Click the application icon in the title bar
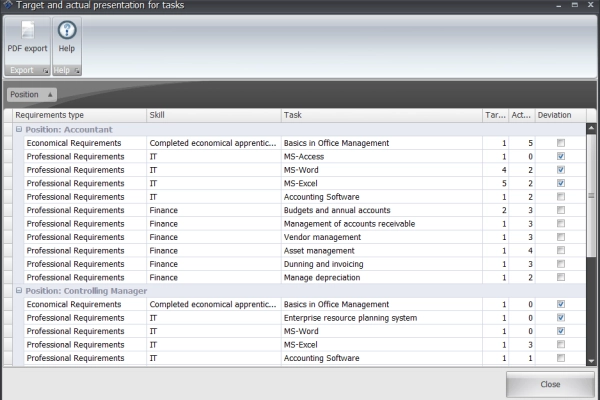Viewport: 600px width, 400px height. point(8,6)
